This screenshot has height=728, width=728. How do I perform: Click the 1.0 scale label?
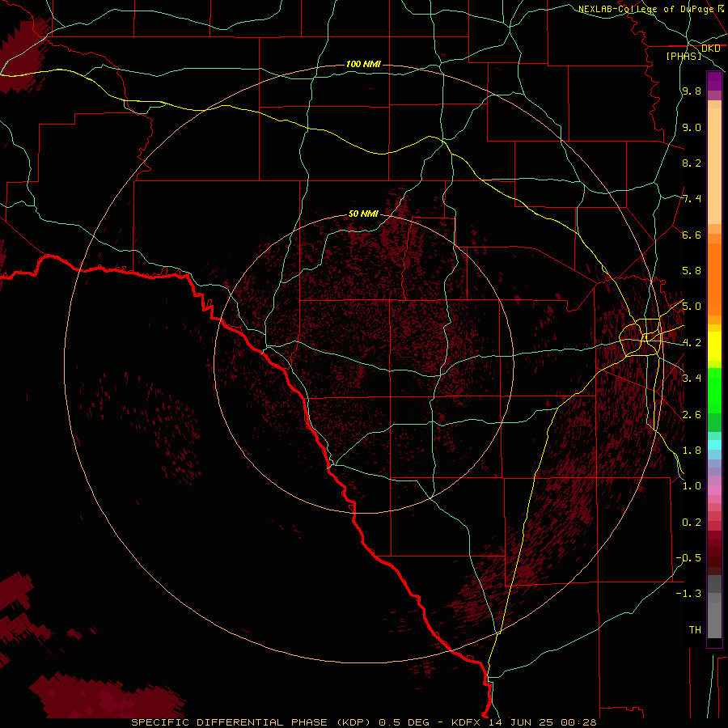[692, 486]
